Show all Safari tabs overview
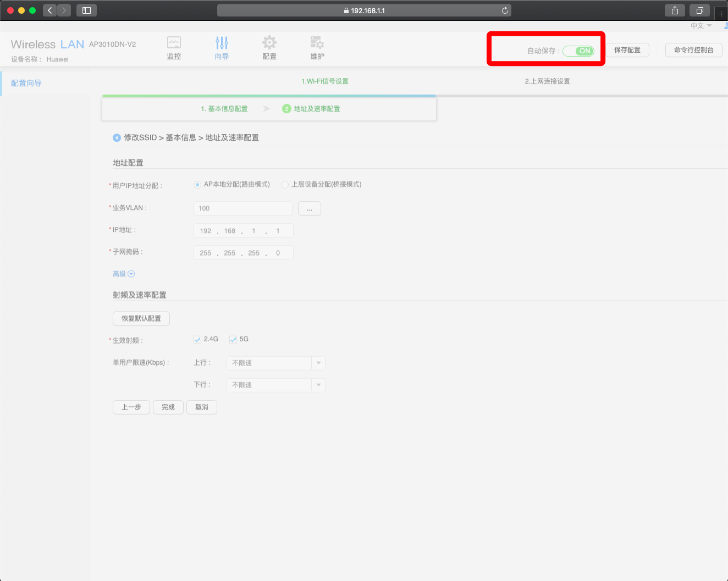728x581 pixels. (x=699, y=10)
